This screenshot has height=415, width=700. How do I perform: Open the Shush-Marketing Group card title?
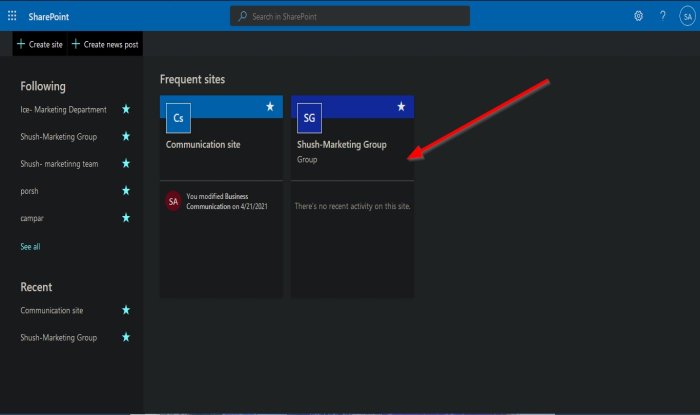tap(342, 144)
